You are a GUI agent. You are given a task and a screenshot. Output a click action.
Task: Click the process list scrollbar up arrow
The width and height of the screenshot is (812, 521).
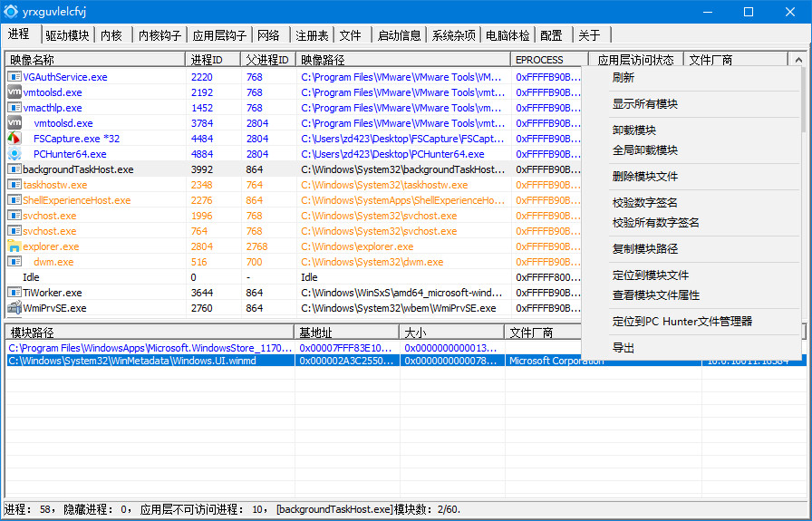pos(797,60)
